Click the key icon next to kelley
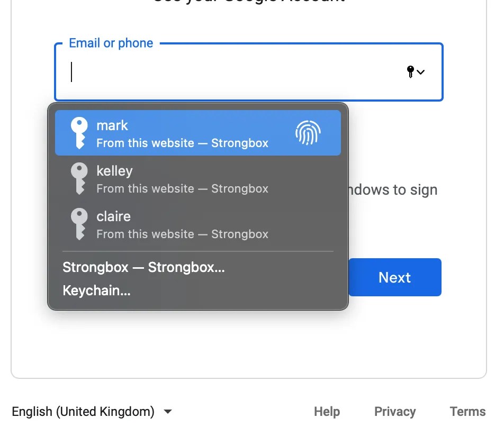 point(79,178)
